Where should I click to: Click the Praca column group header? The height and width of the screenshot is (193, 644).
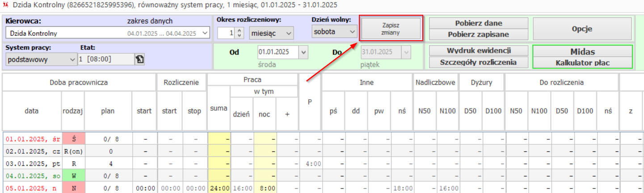point(253,80)
